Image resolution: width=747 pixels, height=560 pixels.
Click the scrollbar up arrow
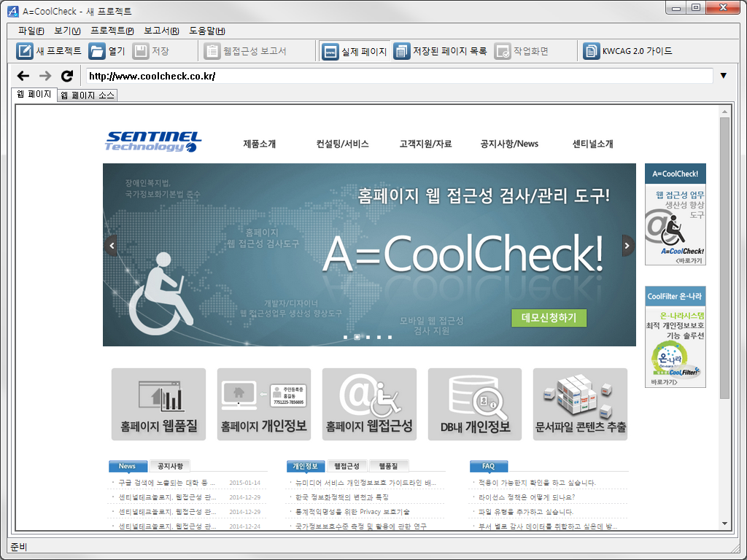[724, 112]
